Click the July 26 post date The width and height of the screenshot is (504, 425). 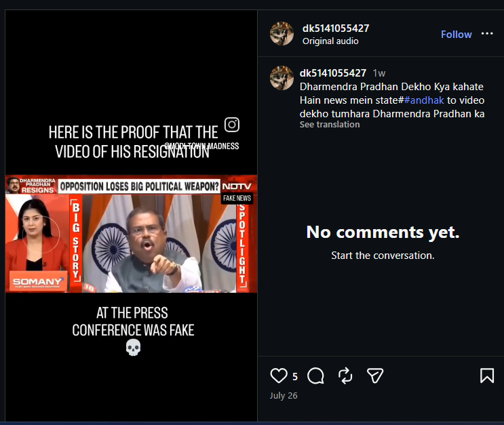click(284, 395)
